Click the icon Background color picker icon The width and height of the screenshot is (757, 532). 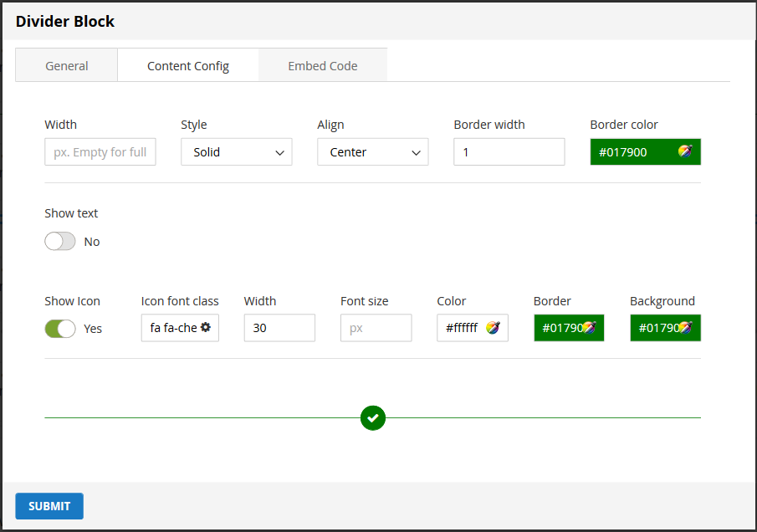click(686, 328)
